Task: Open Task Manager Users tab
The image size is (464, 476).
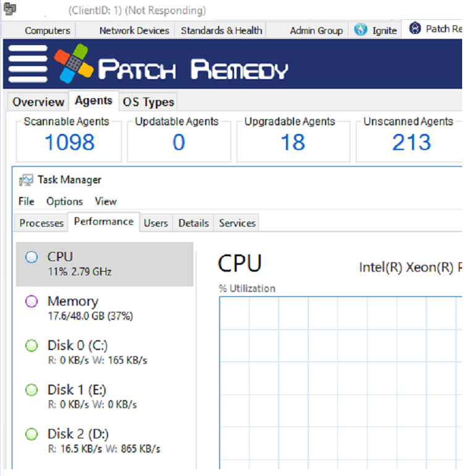Action: pos(156,223)
